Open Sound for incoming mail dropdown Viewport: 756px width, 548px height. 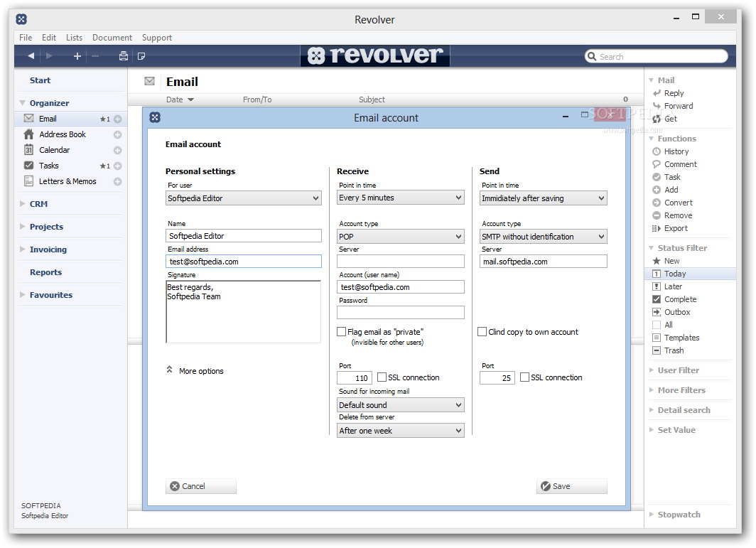point(401,404)
